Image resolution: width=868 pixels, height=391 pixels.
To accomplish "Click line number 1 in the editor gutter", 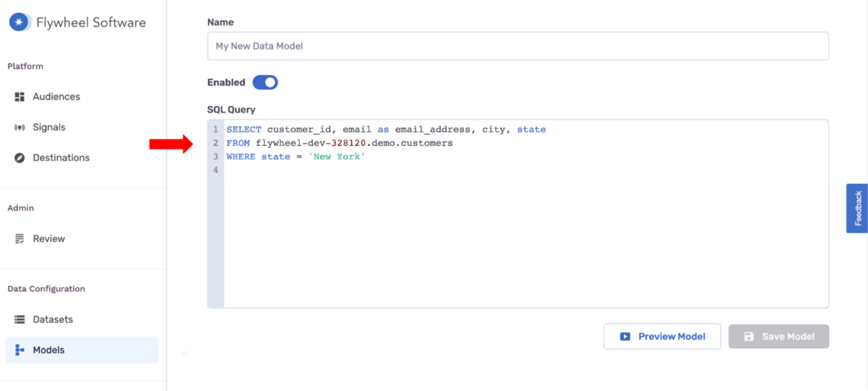I will pyautogui.click(x=215, y=130).
